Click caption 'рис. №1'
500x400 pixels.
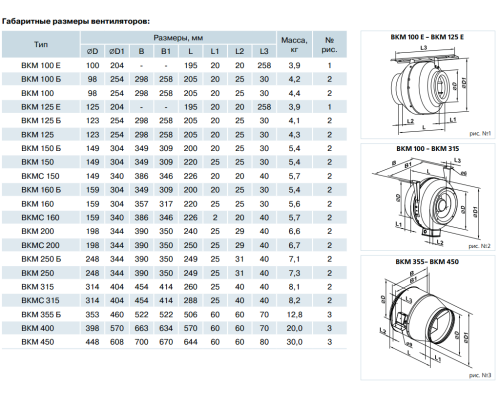point(480,134)
